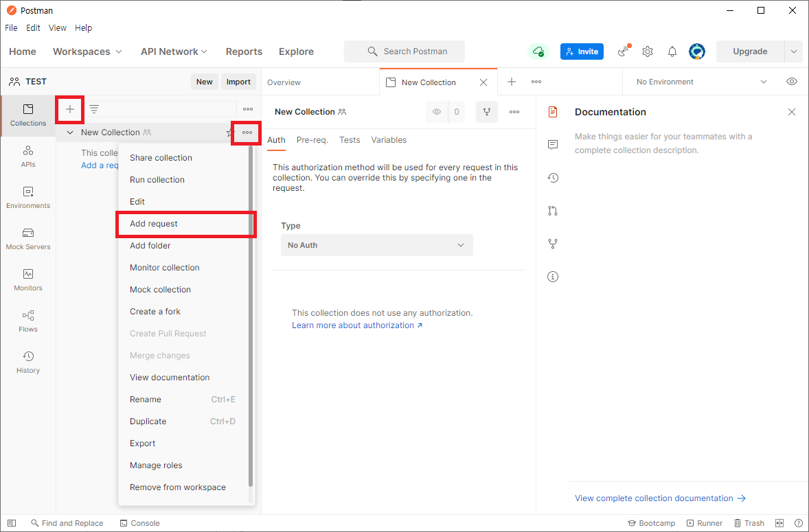Choose Monitor collection from context menu
Screen dimensions: 809x532
pyautogui.click(x=183, y=268)
